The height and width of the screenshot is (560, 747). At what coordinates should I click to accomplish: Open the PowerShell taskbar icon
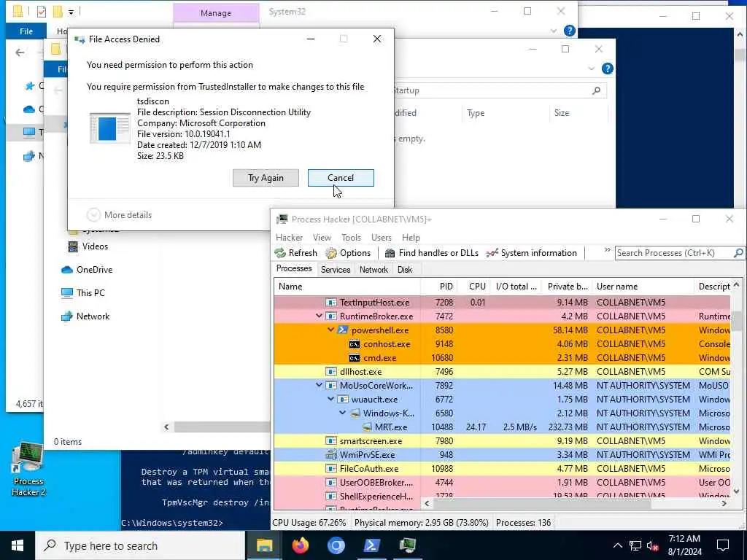[371, 545]
